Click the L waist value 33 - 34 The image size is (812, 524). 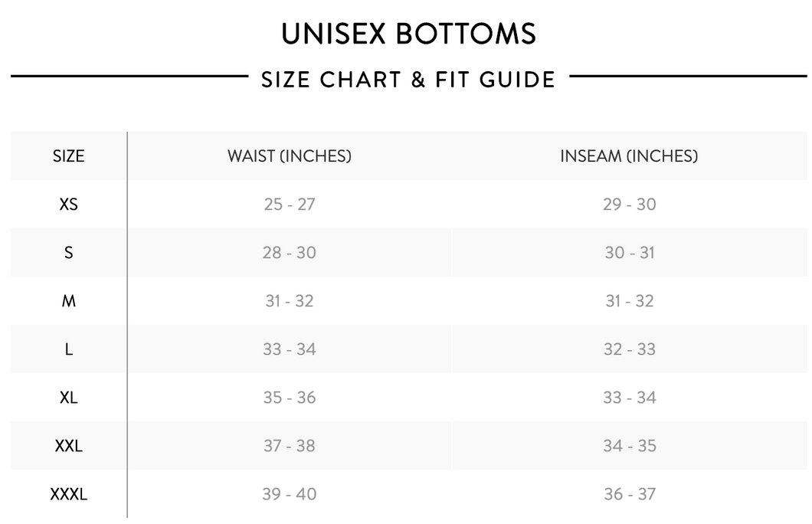point(289,349)
